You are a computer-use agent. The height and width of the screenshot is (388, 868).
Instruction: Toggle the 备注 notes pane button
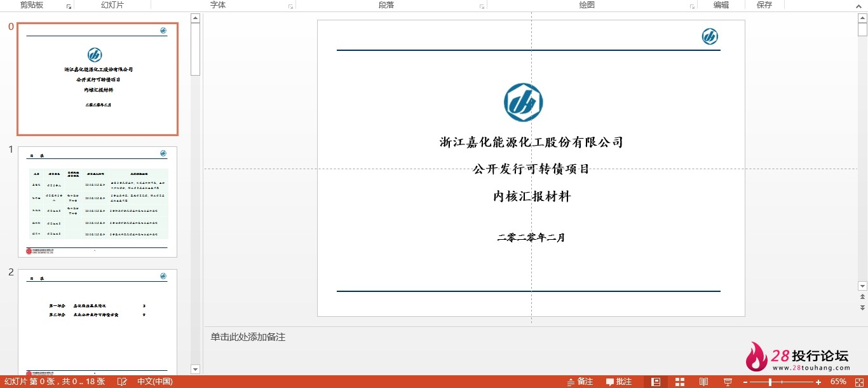coord(580,382)
